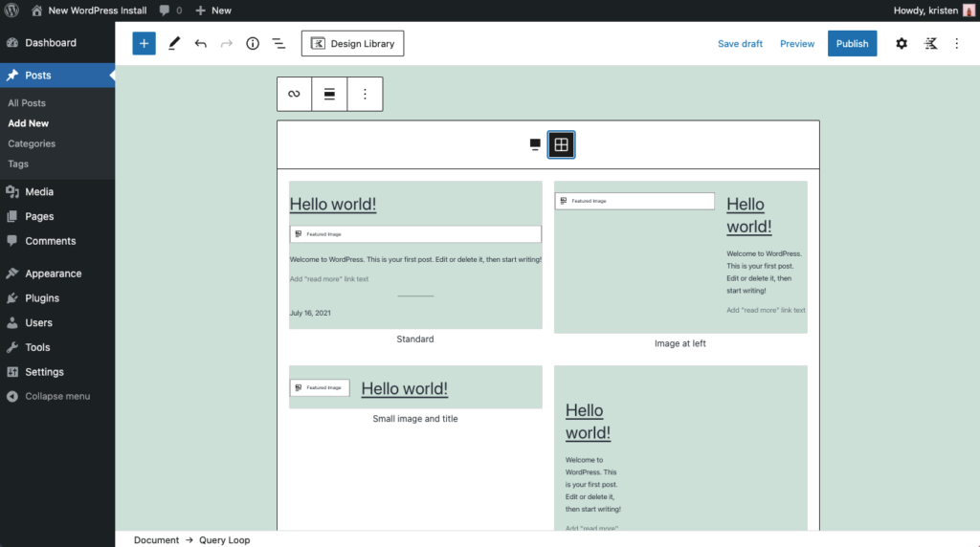Screen dimensions: 980x547
Task: Go to Plugins admin menu
Action: pos(42,297)
